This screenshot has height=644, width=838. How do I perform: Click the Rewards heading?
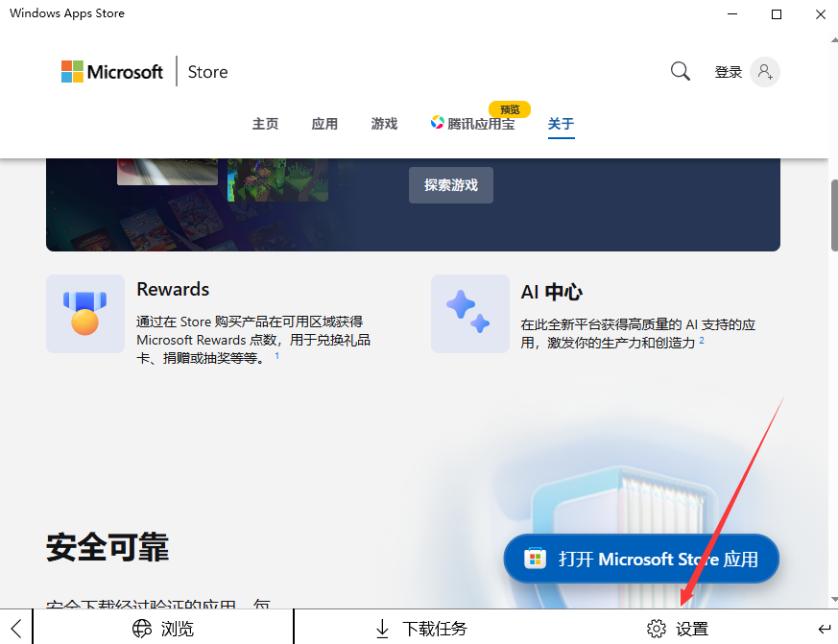173,289
